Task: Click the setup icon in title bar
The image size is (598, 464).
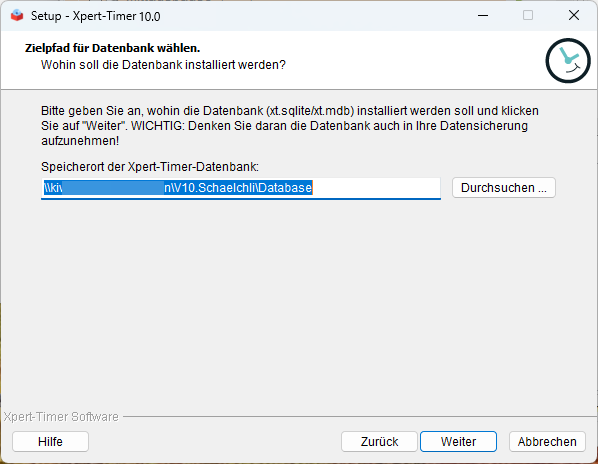Action: click(x=17, y=16)
